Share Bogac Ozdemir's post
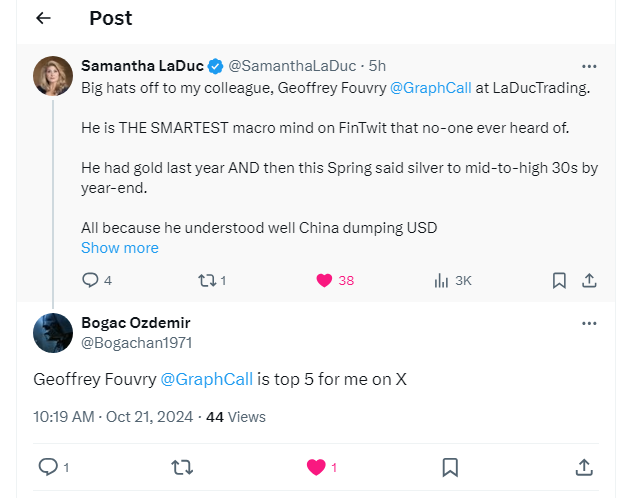Screen dimensions: 633x498 584,467
